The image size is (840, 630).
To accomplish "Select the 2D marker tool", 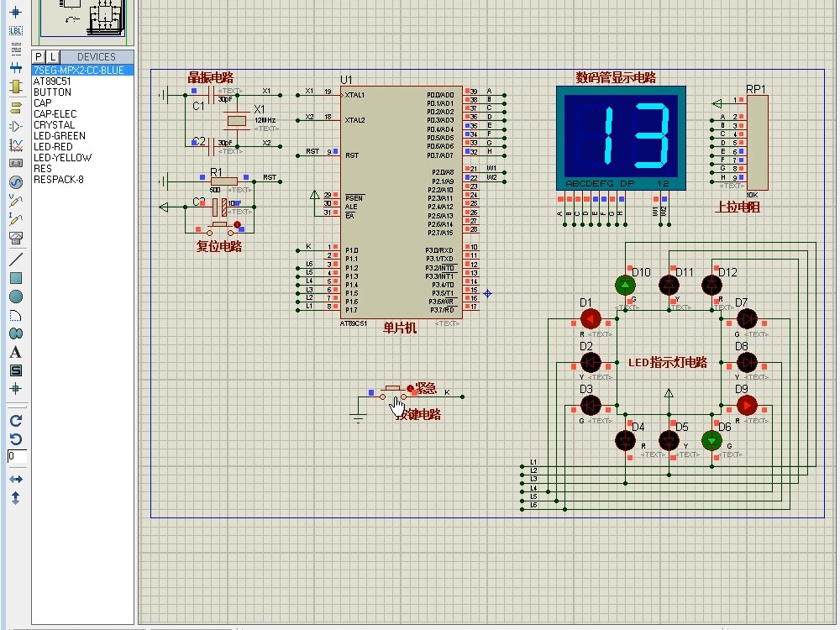I will (x=16, y=389).
